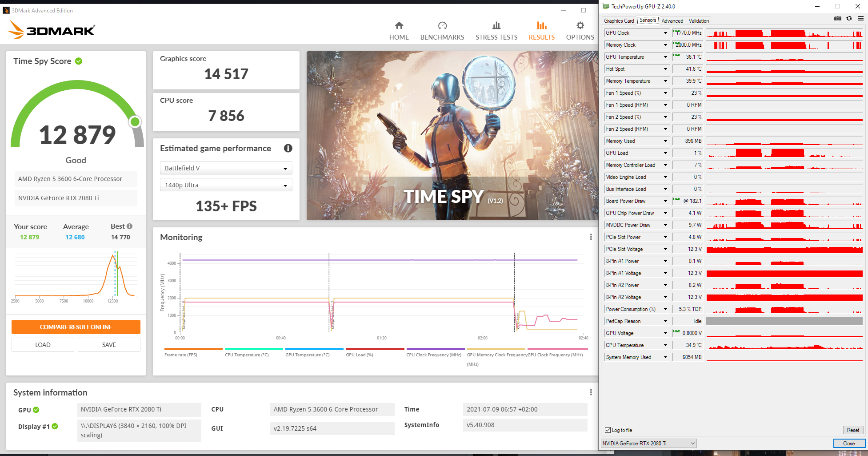Click the GPU Clock sensor graph in GPU-Z
Screen dimensions: 868x456
784,33
